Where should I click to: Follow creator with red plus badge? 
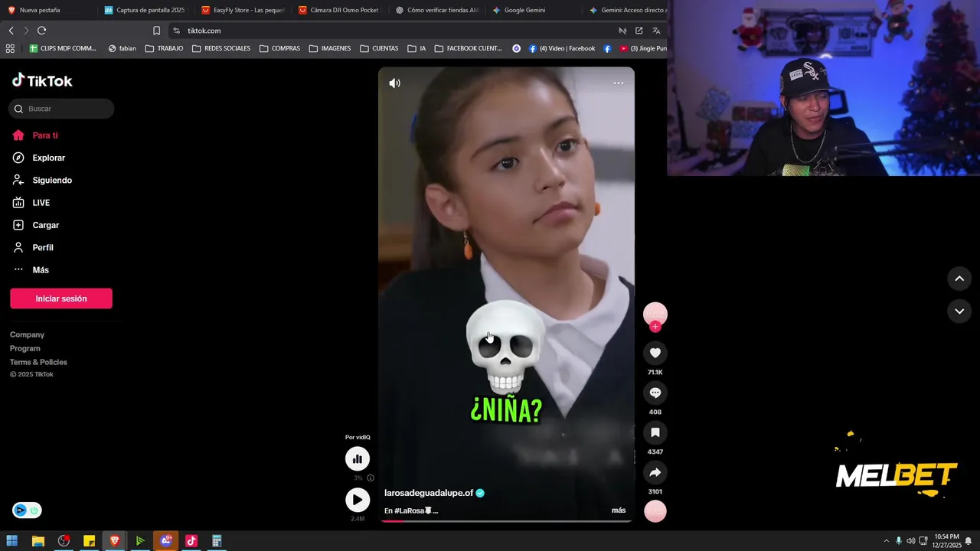click(x=655, y=327)
